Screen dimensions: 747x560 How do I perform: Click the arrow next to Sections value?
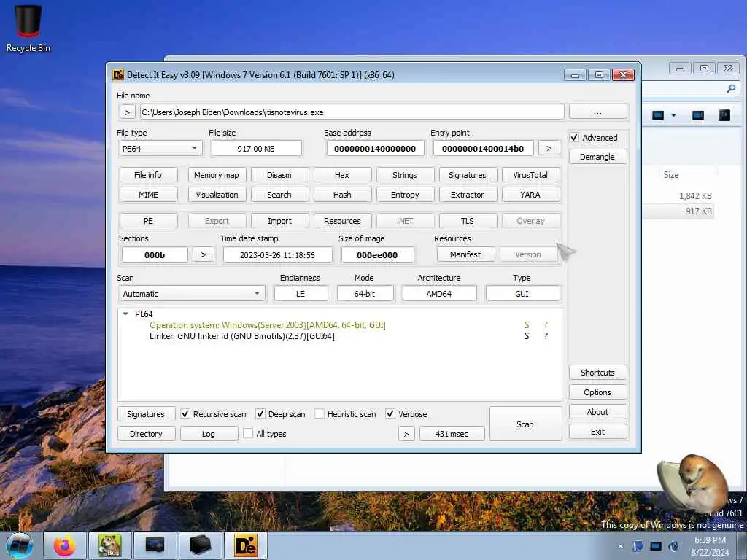point(204,254)
